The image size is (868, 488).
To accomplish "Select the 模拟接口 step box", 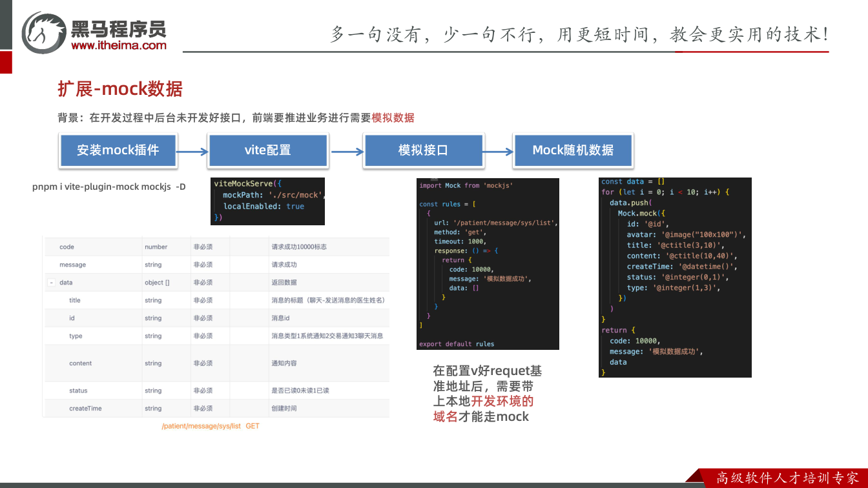I will click(423, 150).
